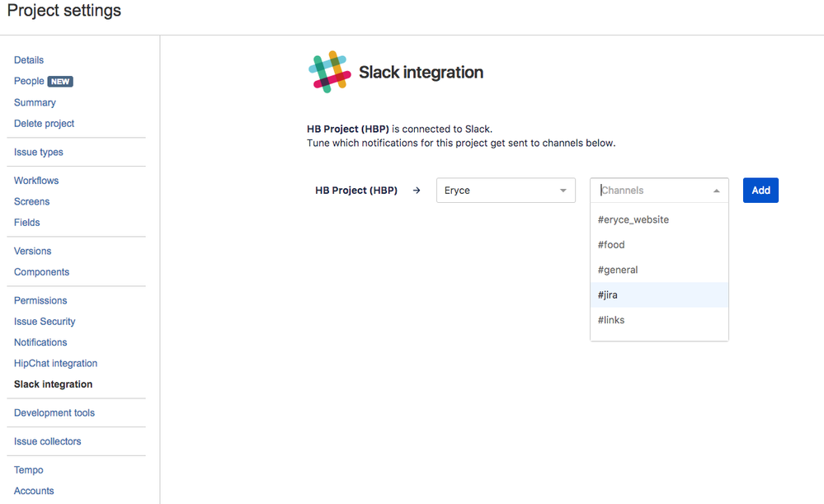Go to Notifications settings
Screen dimensions: 824x504
(40, 342)
